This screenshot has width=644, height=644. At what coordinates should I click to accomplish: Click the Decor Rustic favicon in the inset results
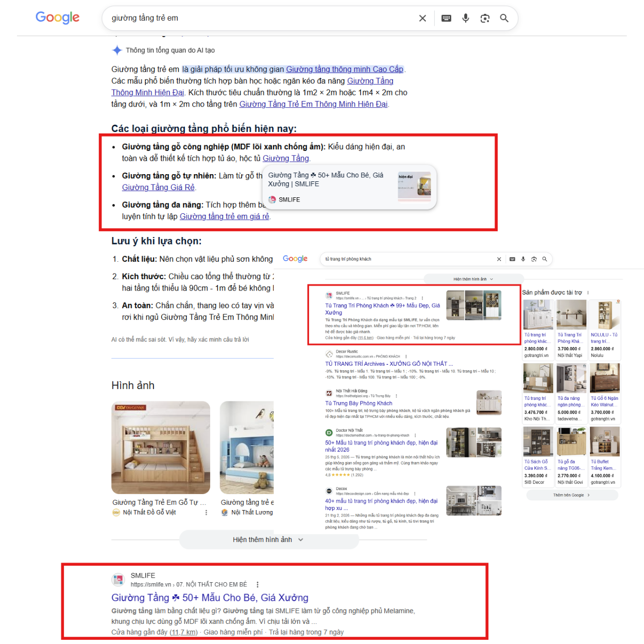pyautogui.click(x=329, y=354)
